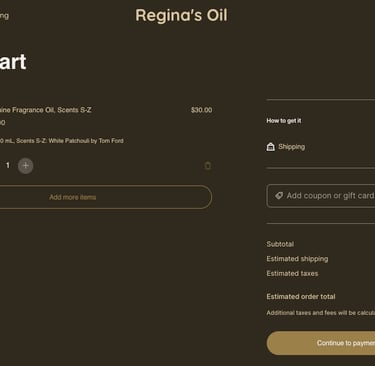Open the Fragrance Oil, Scents S-Z product
This screenshot has width=375, height=366.
coord(46,110)
